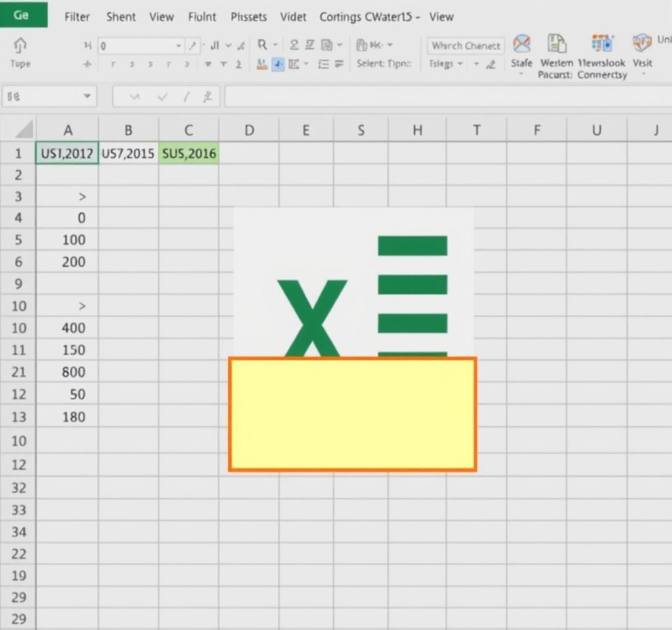The width and height of the screenshot is (672, 630).
Task: Click the copy-page icon before Select Tpn
Action: click(327, 45)
